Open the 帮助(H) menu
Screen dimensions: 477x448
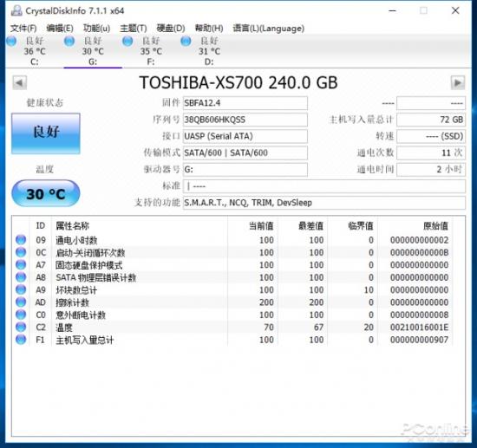coord(209,29)
